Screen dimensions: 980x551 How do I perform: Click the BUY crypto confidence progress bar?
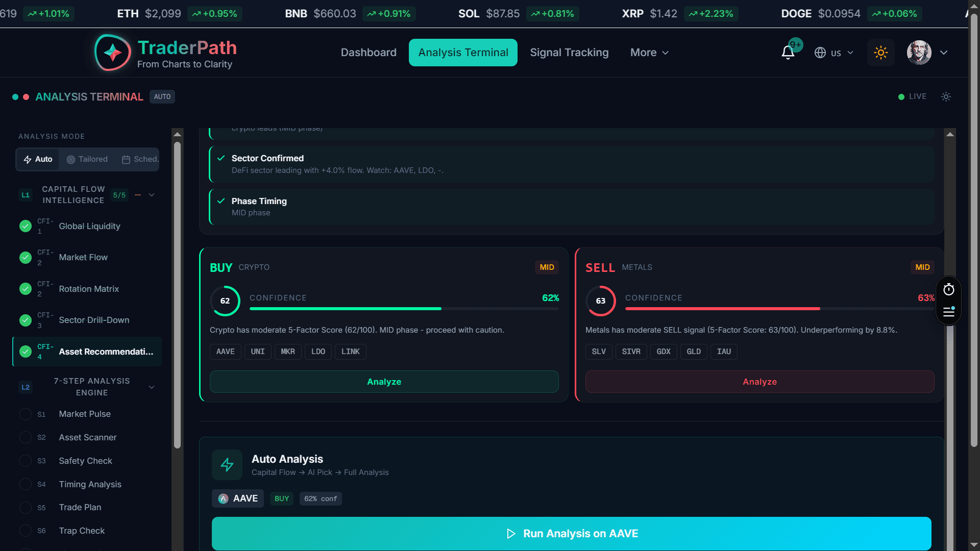pos(404,309)
